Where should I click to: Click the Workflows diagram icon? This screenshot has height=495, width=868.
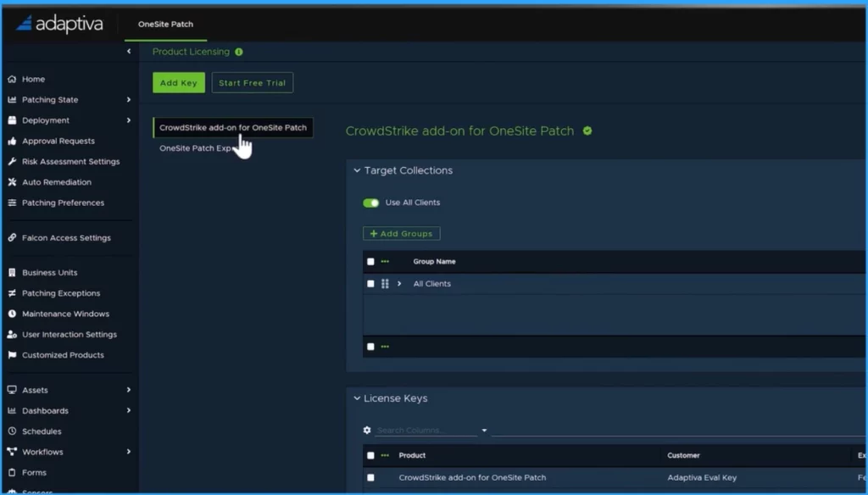pos(12,452)
